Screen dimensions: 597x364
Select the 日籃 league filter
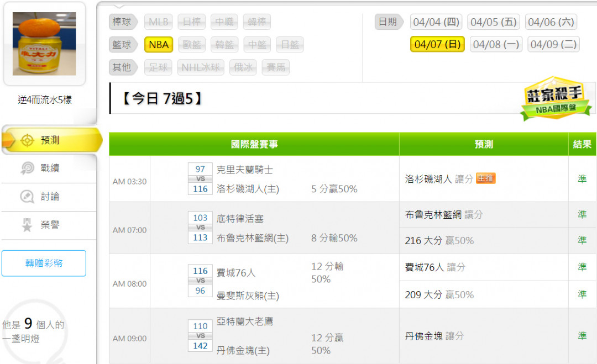(x=290, y=45)
